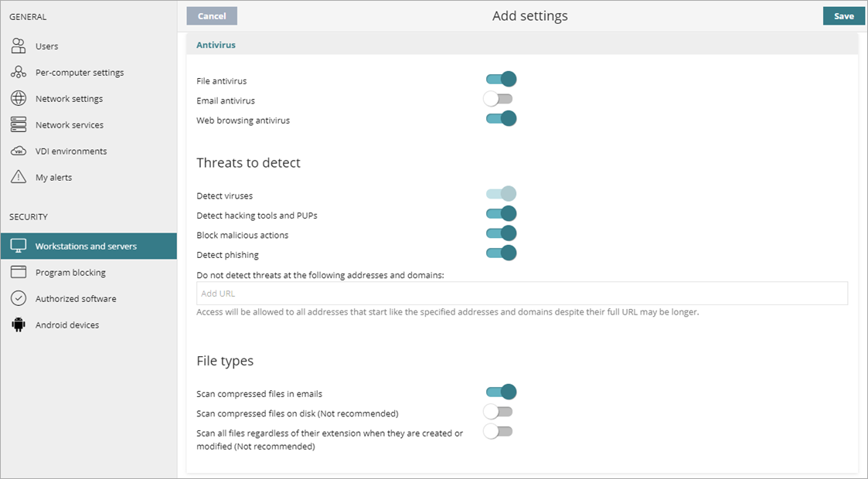Cancel the Add settings changes
The height and width of the screenshot is (479, 868).
(211, 15)
